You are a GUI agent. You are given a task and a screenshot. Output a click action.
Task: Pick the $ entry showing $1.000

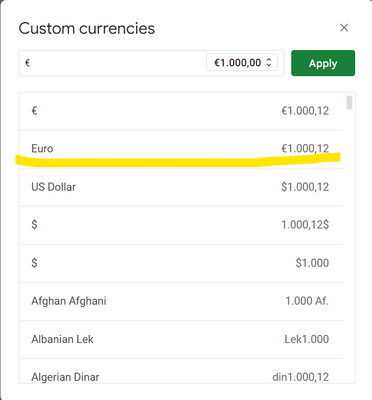pyautogui.click(x=181, y=263)
